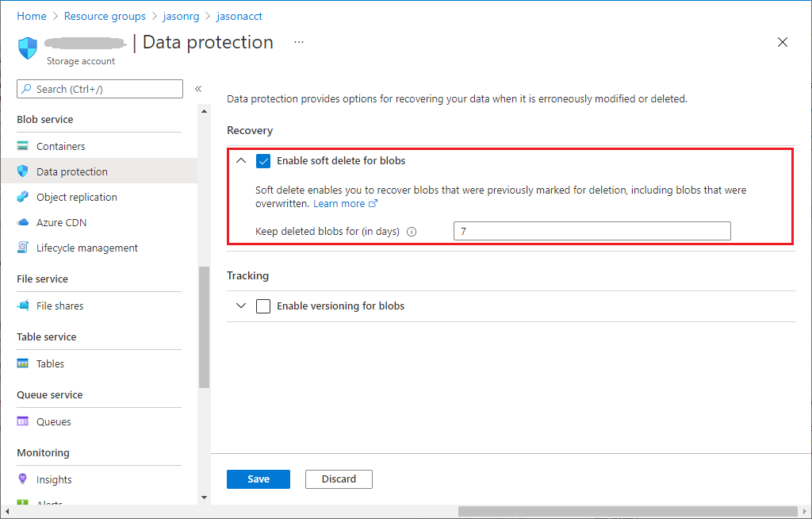The height and width of the screenshot is (519, 812).
Task: Click the Save button
Action: coord(259,479)
